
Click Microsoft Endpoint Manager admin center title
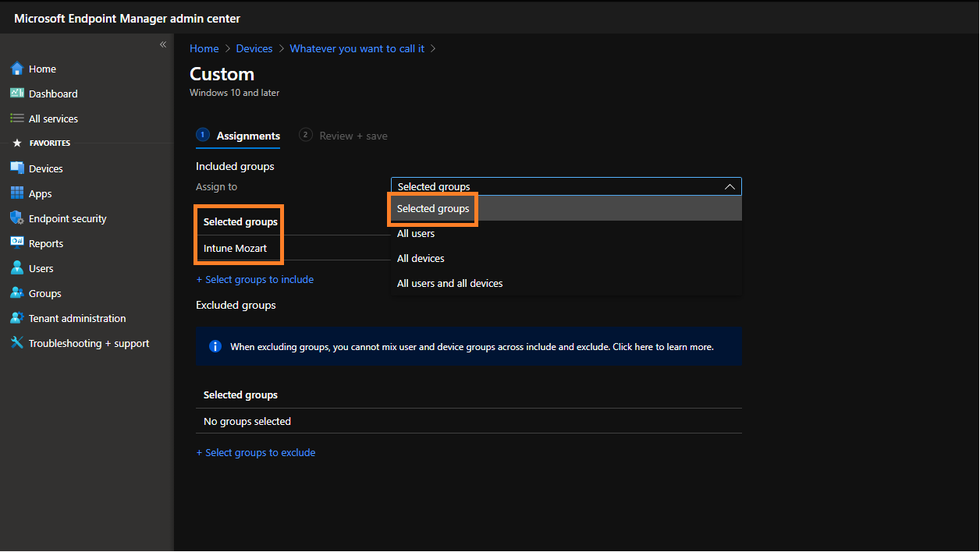(127, 18)
